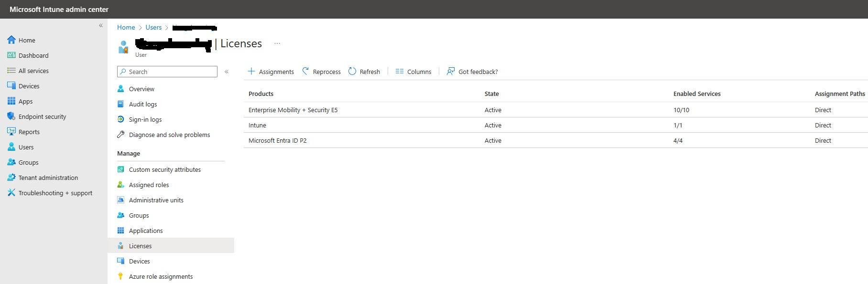868x284 pixels.
Task: Click the Home icon in left navigation
Action: coord(11,40)
